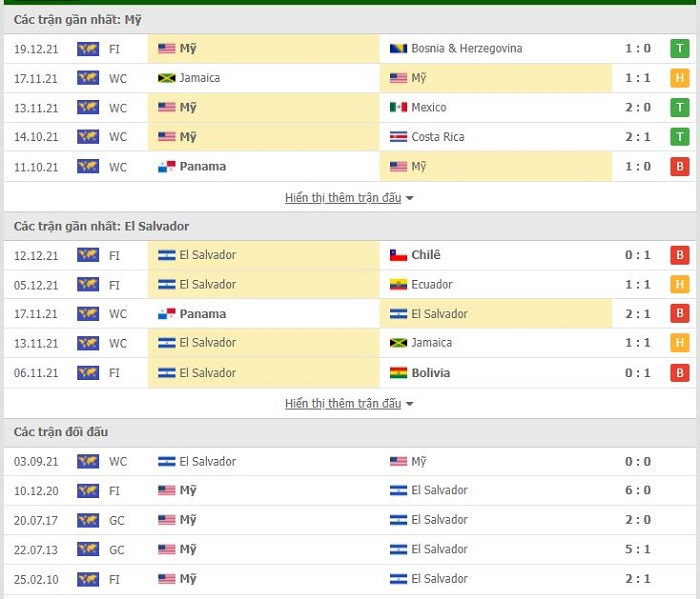700x599 pixels.
Task: Open the 6 : 0 score on 10.12.20
Action: point(638,491)
